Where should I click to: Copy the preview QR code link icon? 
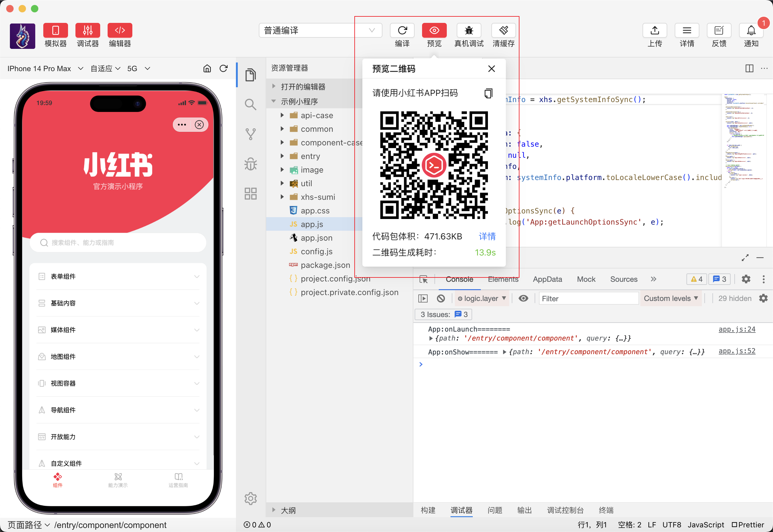click(488, 93)
